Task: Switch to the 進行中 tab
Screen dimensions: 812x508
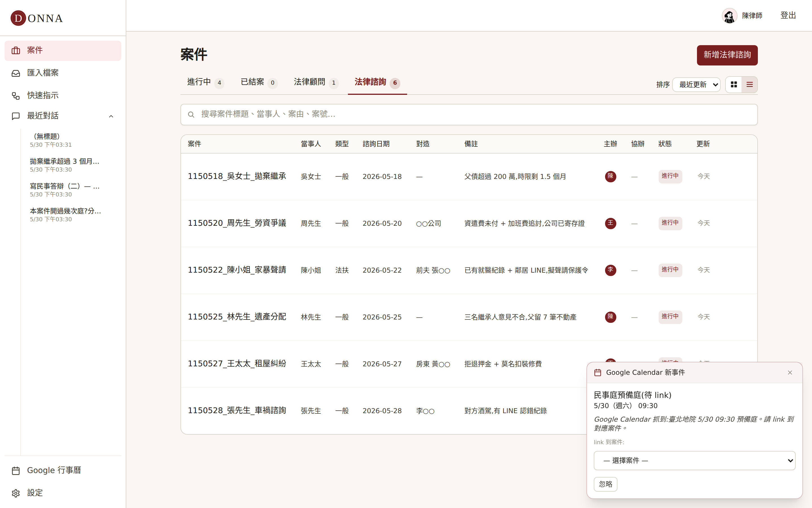Action: (x=205, y=82)
